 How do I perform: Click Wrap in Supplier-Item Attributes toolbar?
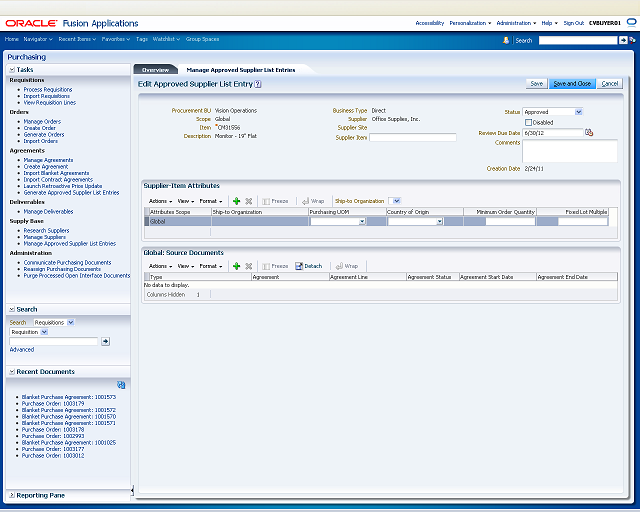click(x=313, y=201)
